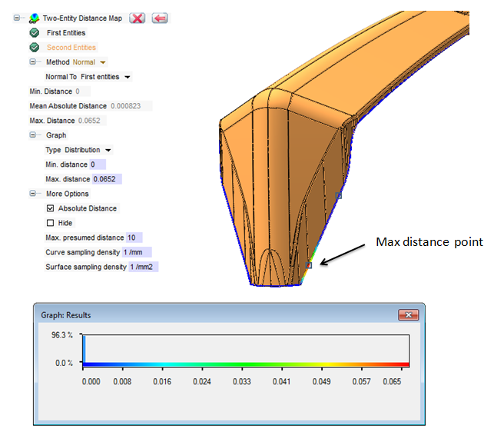The width and height of the screenshot is (504, 442).
Task: Collapse the Graph section
Action: 33,135
